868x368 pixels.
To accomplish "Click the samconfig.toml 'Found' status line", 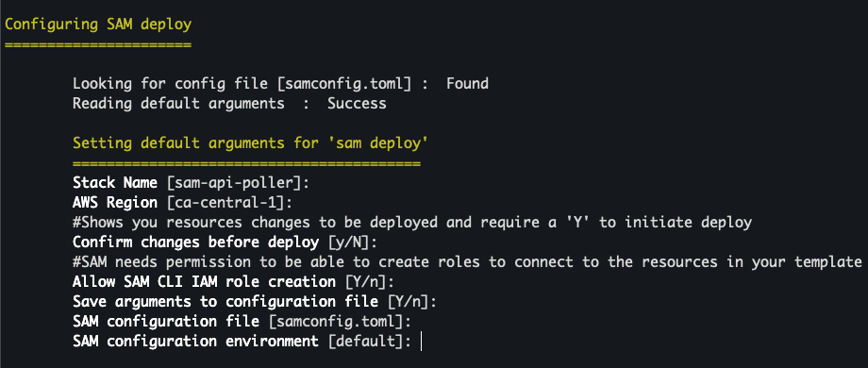I will coord(280,84).
